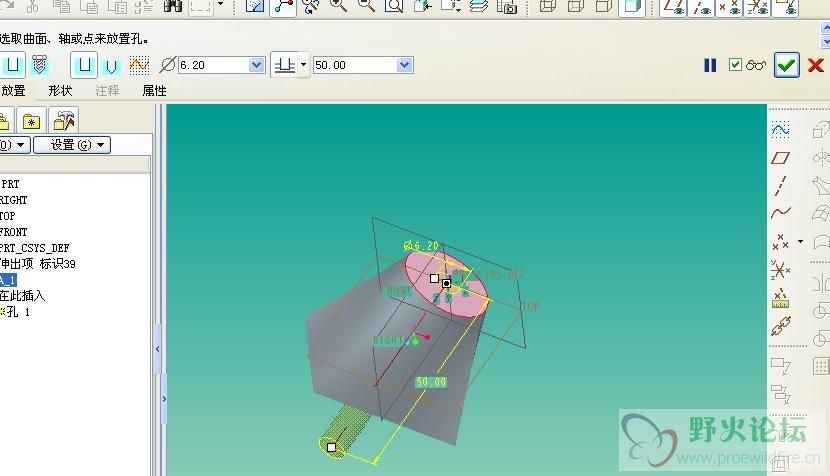Click the copy icon in toolbar

pos(61,6)
